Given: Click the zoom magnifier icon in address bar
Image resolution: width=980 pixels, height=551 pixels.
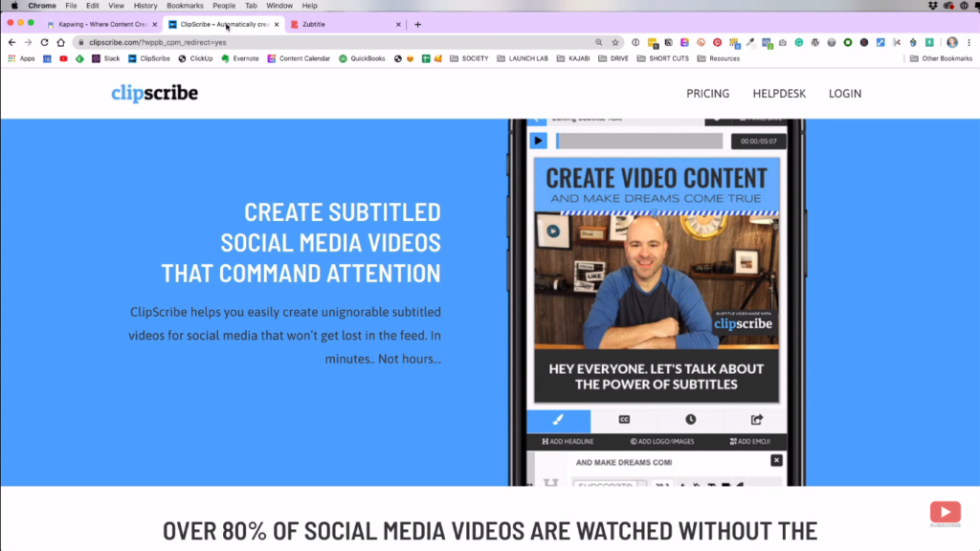Looking at the screenshot, I should coord(599,42).
